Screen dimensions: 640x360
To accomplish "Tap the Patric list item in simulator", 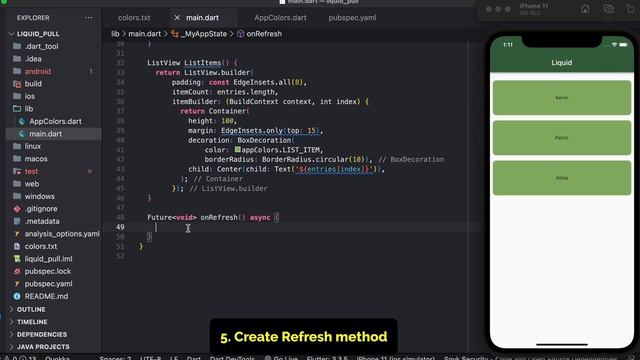I will click(562, 138).
